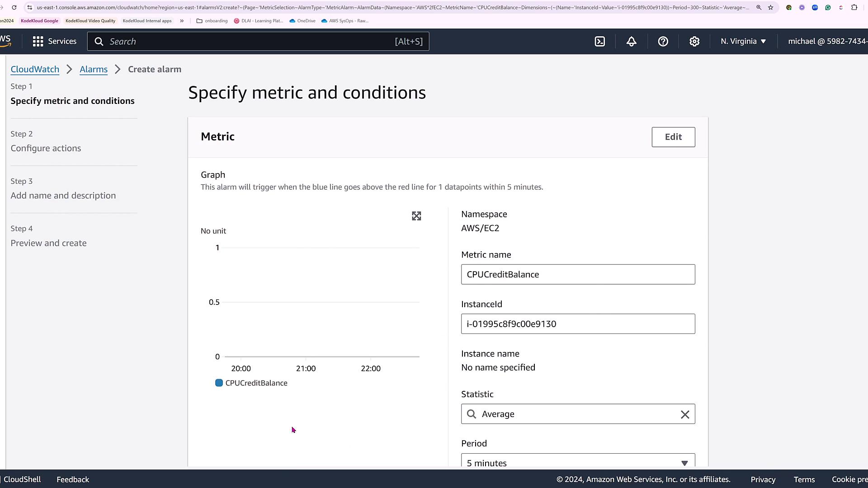This screenshot has height=488, width=868.
Task: Expand the bookmarks overflow chevron
Action: 182,21
